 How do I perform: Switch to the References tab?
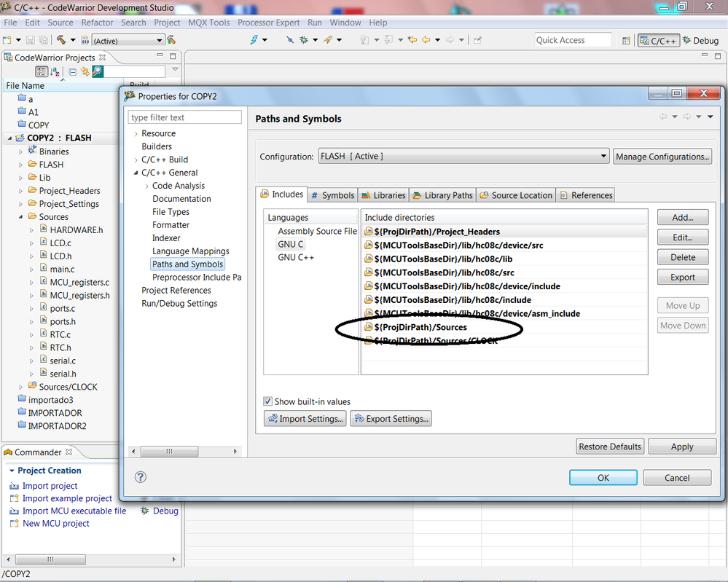(x=586, y=195)
